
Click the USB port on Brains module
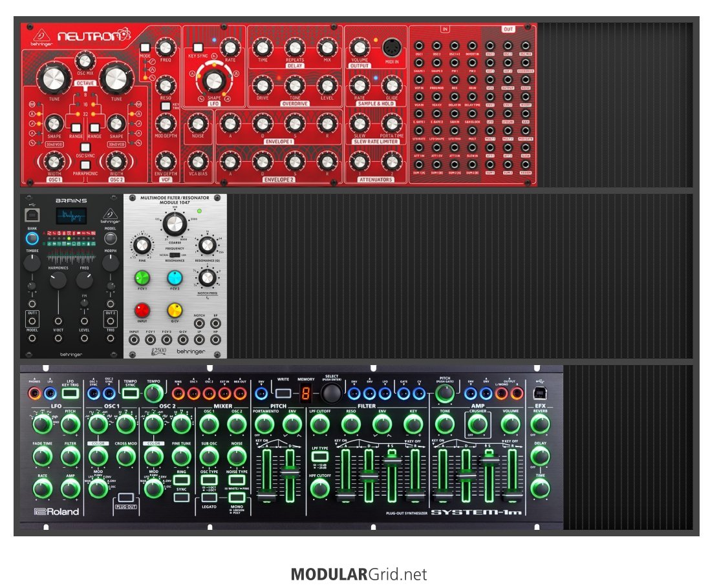point(32,215)
